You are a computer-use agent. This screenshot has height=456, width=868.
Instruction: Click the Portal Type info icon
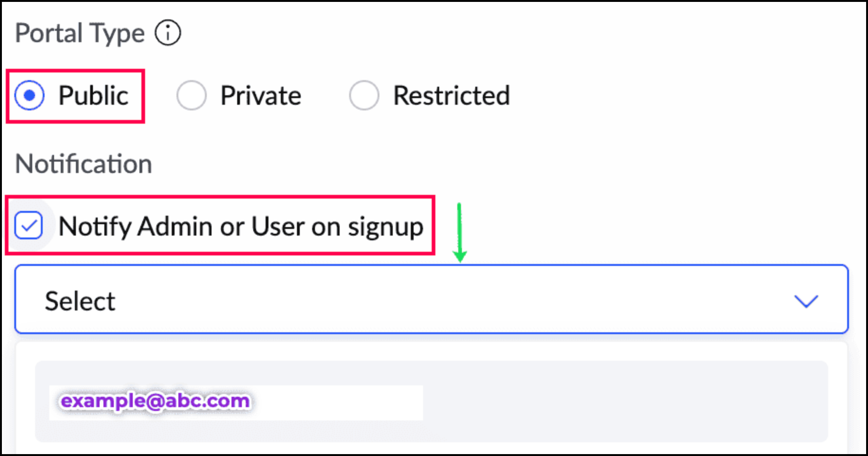[x=167, y=33]
